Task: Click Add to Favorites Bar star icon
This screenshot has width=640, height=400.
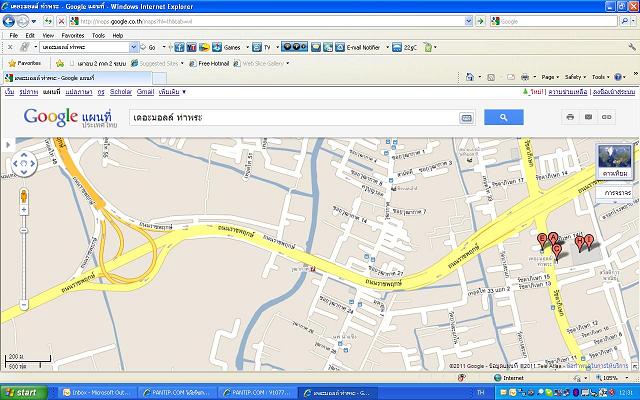Action: coord(60,63)
